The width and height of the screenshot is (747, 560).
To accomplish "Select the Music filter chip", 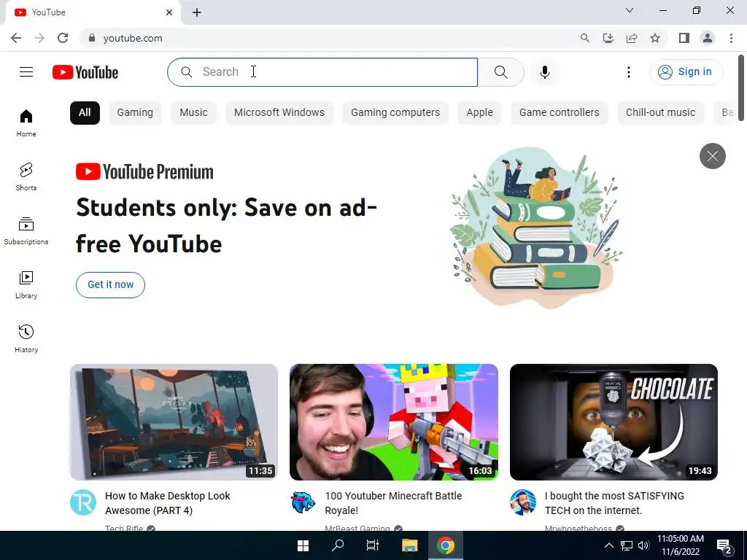I will pyautogui.click(x=193, y=113).
